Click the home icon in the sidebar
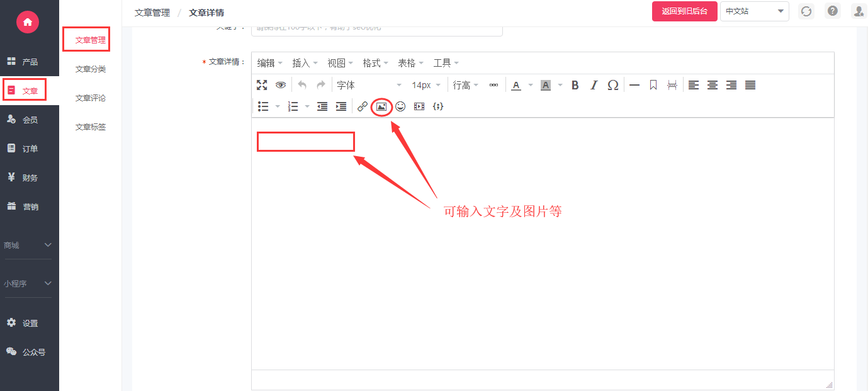 click(x=27, y=22)
